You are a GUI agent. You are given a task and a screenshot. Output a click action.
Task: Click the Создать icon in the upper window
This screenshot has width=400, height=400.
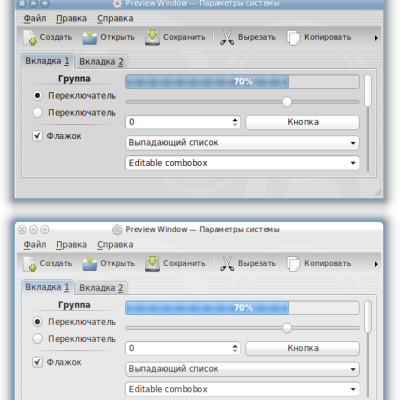click(30, 38)
